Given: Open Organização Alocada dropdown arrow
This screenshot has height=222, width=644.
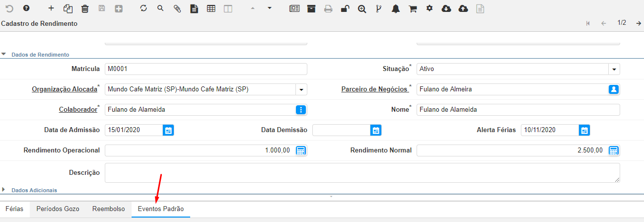Looking at the screenshot, I should tap(301, 89).
